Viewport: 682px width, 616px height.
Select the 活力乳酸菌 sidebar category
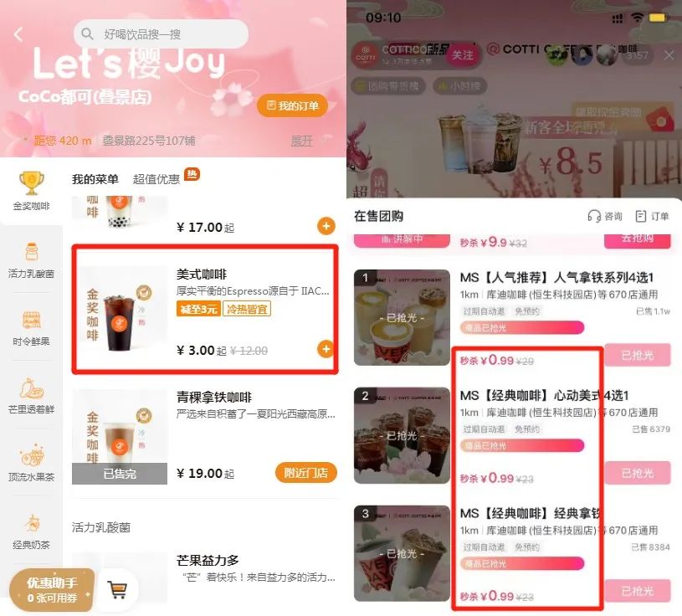pyautogui.click(x=31, y=260)
